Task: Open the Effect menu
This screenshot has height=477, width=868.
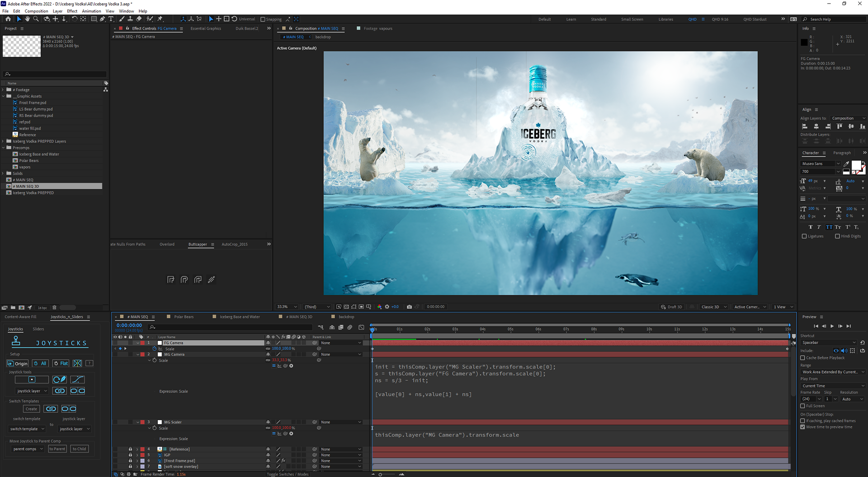Action: [72, 11]
